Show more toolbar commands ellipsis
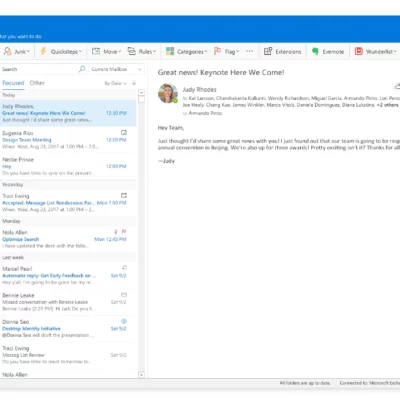Image resolution: width=400 pixels, height=400 pixels. click(x=250, y=51)
